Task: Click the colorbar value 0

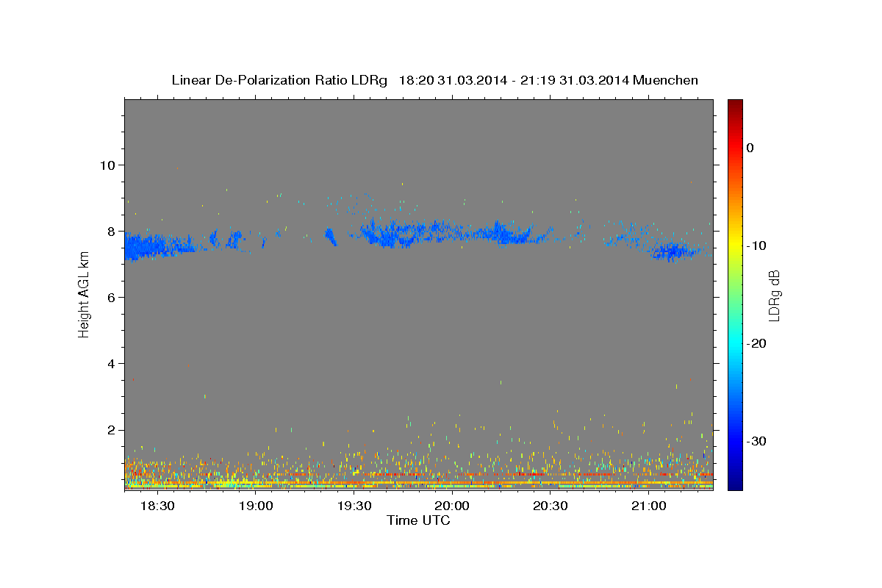Action: [x=750, y=148]
